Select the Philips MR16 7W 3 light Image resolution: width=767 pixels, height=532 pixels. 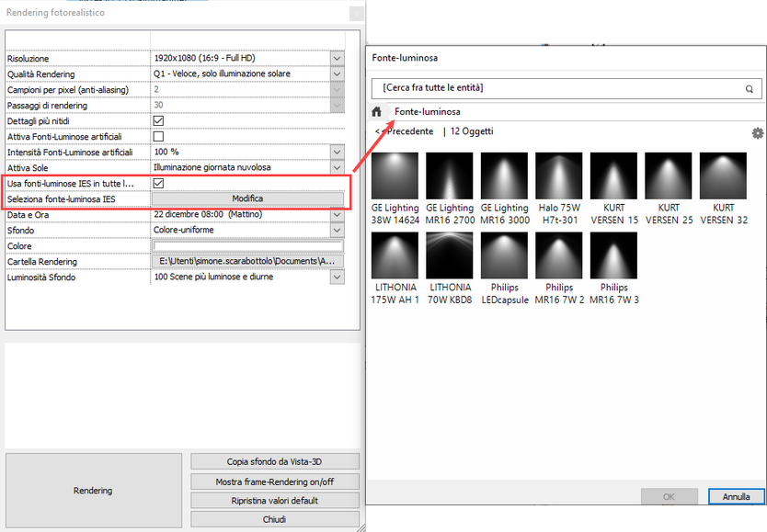pos(614,268)
